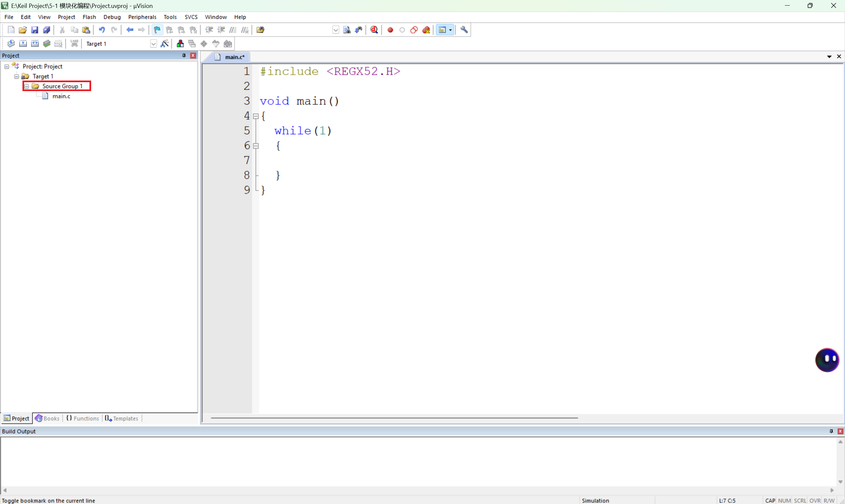Start the Debug Session icon

tap(374, 30)
